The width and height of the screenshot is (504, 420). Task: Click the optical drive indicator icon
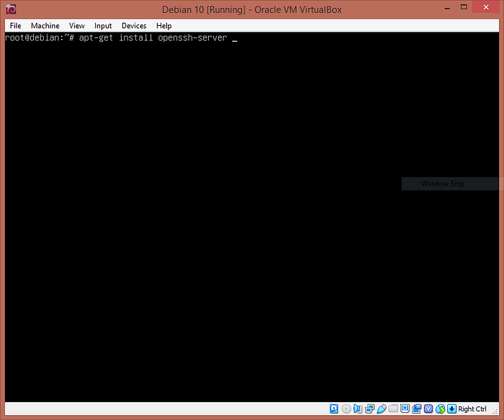346,408
